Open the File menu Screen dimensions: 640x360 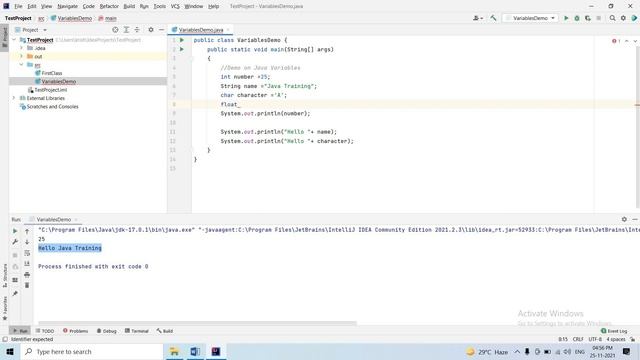(18, 6)
